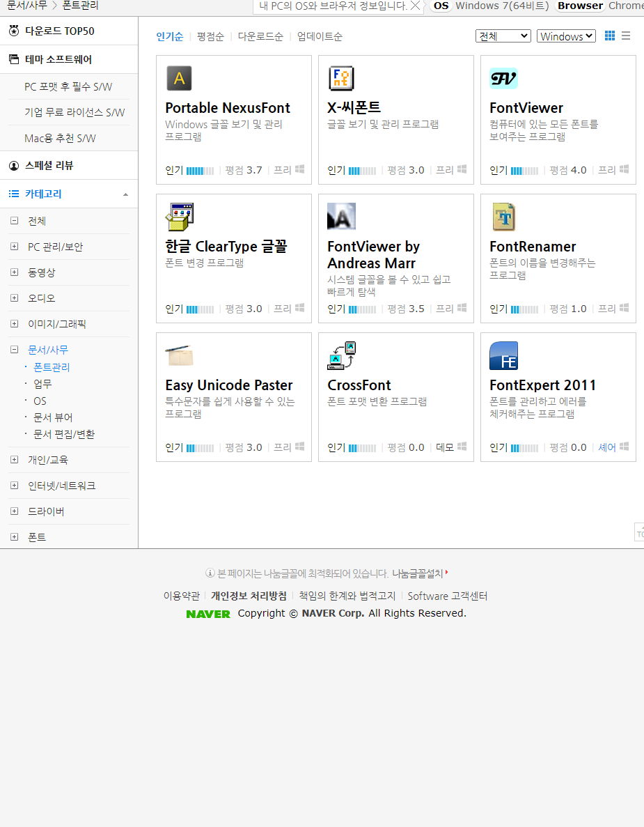The image size is (644, 827).
Task: Click Windows logo on CrossFont card
Action: 462,447
